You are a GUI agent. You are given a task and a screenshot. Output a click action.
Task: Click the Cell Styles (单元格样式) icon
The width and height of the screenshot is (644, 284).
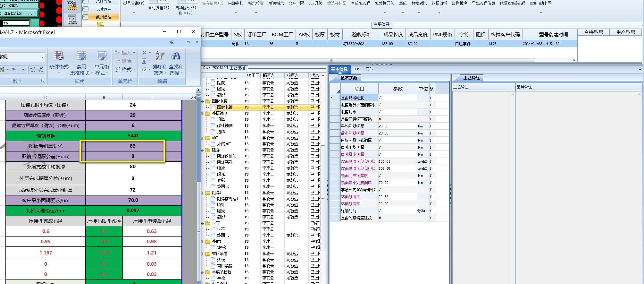point(102,56)
